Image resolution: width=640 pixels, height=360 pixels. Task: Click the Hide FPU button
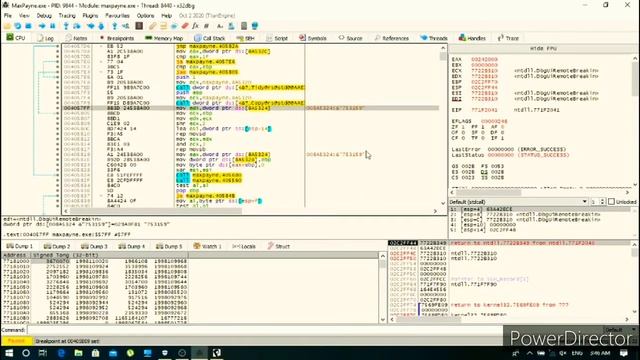pos(543,48)
